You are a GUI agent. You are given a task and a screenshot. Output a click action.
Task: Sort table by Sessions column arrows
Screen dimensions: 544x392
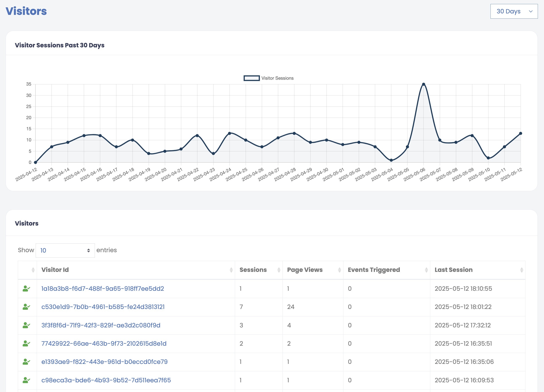(279, 270)
